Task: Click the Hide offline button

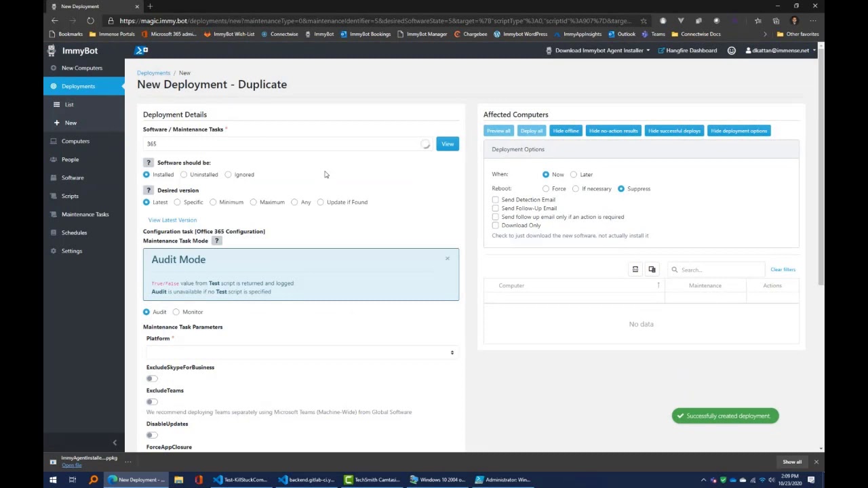Action: (x=566, y=131)
